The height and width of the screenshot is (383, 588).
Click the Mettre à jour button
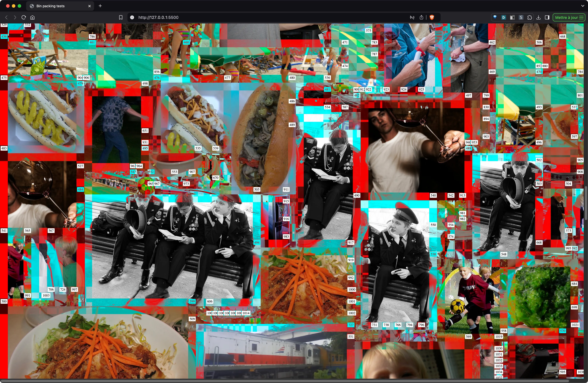click(569, 17)
